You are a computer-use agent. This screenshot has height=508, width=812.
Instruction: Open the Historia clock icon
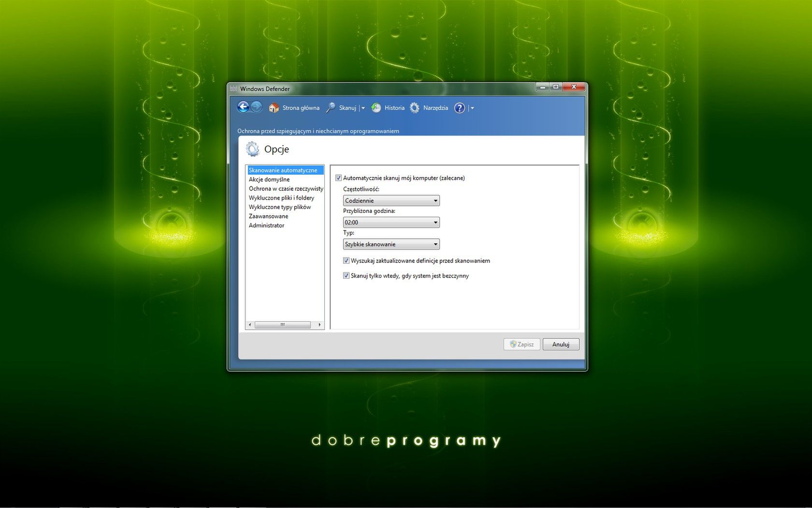tap(376, 108)
